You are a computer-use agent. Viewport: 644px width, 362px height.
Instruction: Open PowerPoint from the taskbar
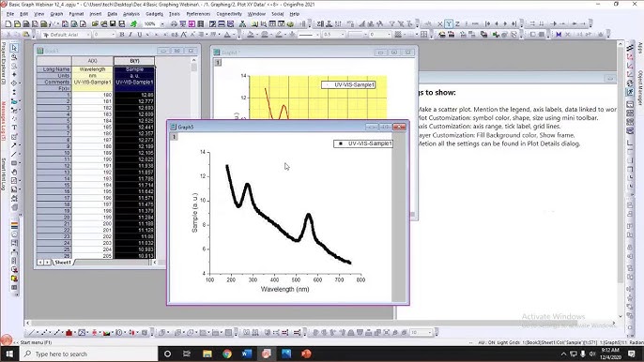tap(306, 354)
